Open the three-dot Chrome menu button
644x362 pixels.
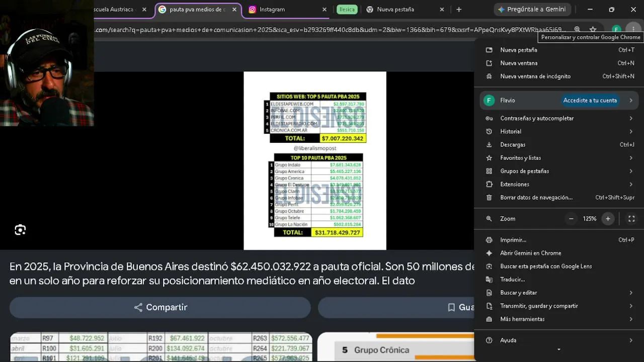click(x=633, y=29)
